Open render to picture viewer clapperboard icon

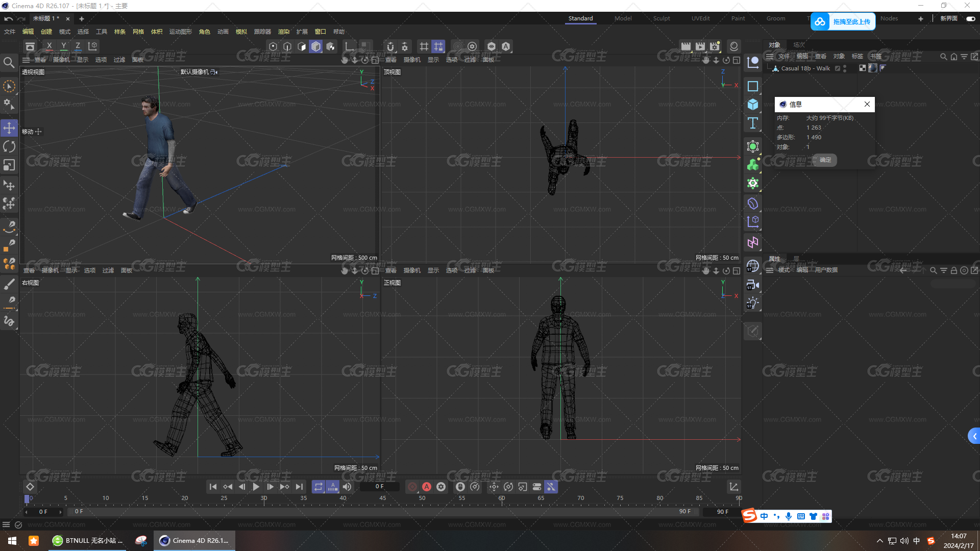point(700,46)
